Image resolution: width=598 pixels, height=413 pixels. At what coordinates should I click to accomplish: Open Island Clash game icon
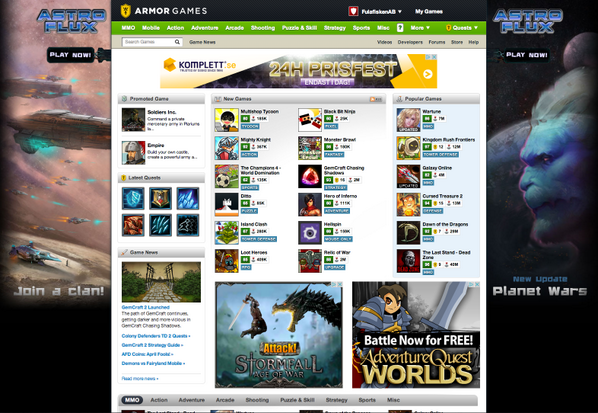pyautogui.click(x=227, y=233)
